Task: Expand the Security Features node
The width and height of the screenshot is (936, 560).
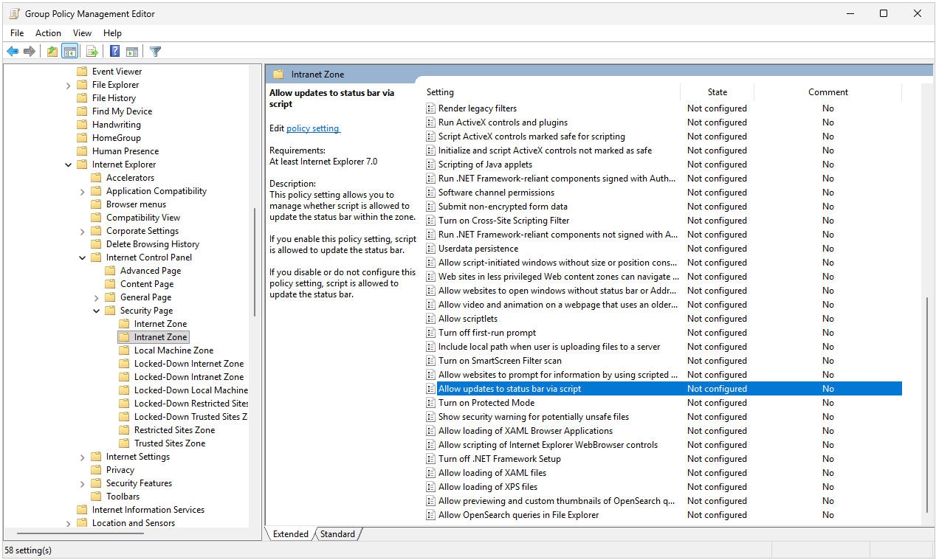Action: [x=83, y=483]
